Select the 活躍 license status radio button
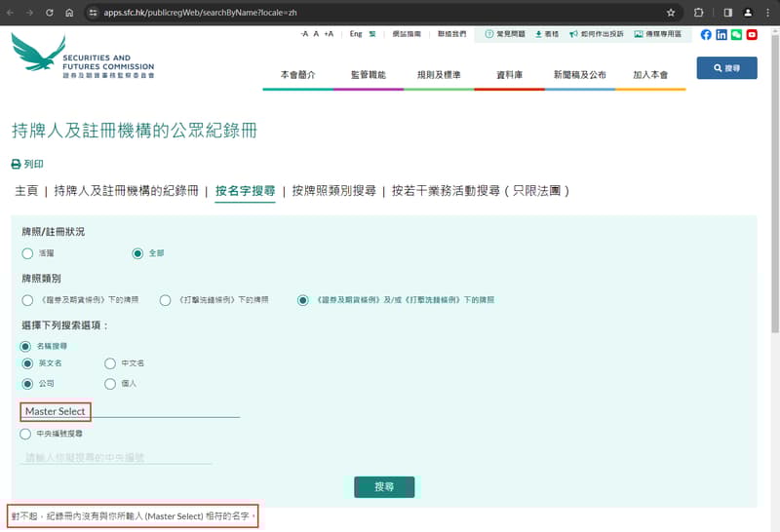The width and height of the screenshot is (780, 532). pyautogui.click(x=27, y=253)
